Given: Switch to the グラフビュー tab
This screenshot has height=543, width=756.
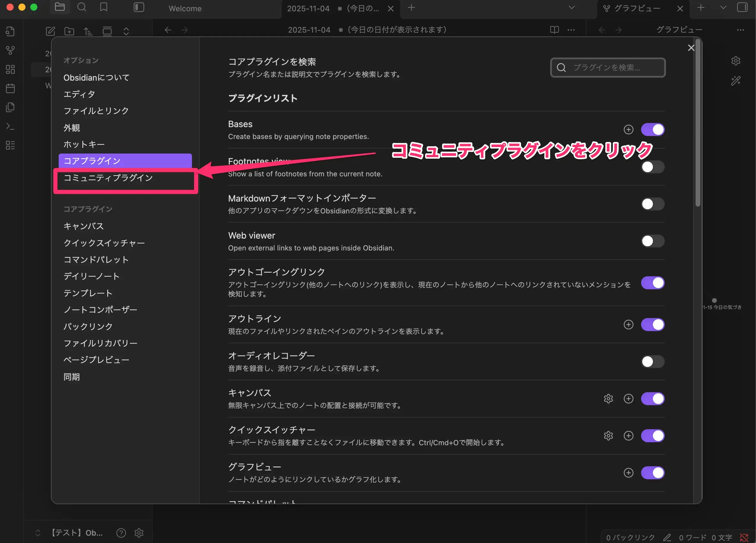Looking at the screenshot, I should pyautogui.click(x=637, y=8).
